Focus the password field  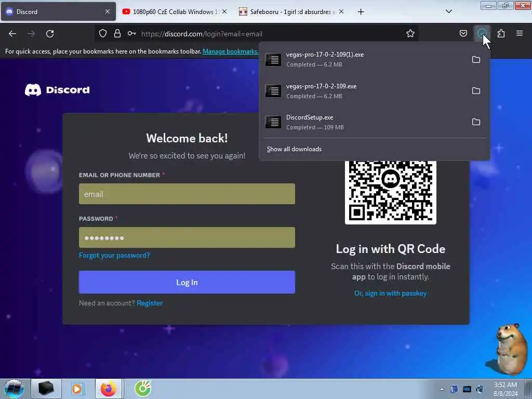coord(187,237)
